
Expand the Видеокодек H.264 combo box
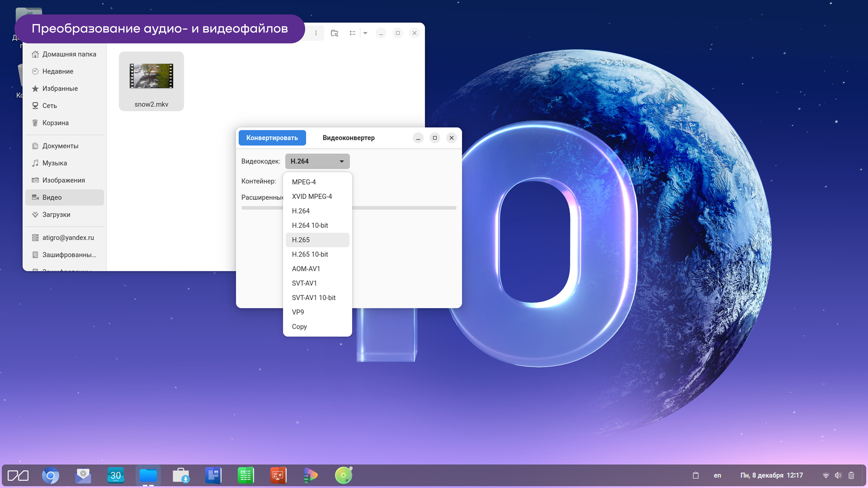[317, 161]
